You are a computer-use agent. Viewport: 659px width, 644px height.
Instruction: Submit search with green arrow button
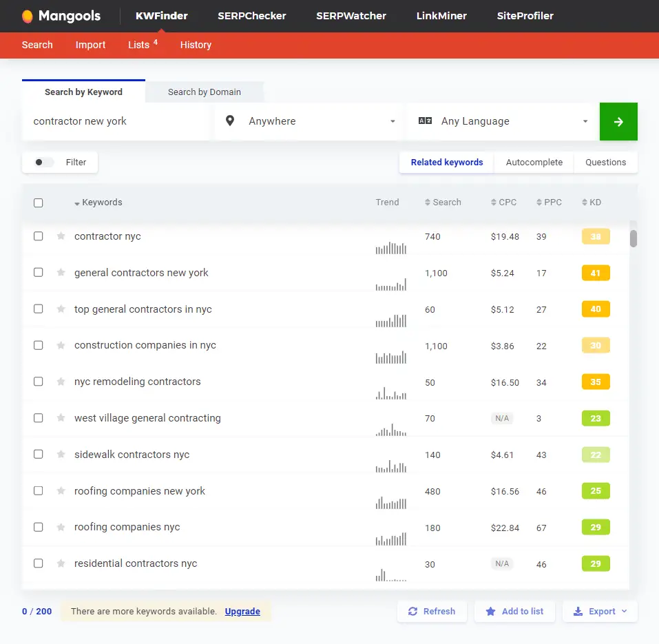point(618,121)
